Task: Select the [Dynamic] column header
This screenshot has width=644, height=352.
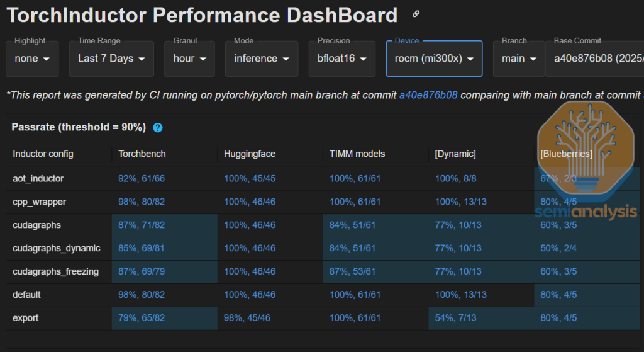Action: click(455, 154)
